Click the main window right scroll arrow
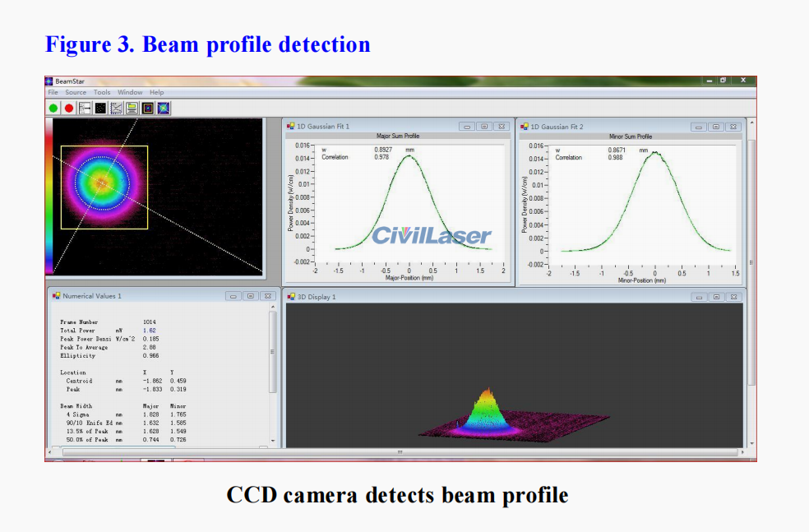The height and width of the screenshot is (532, 809). pos(742,452)
